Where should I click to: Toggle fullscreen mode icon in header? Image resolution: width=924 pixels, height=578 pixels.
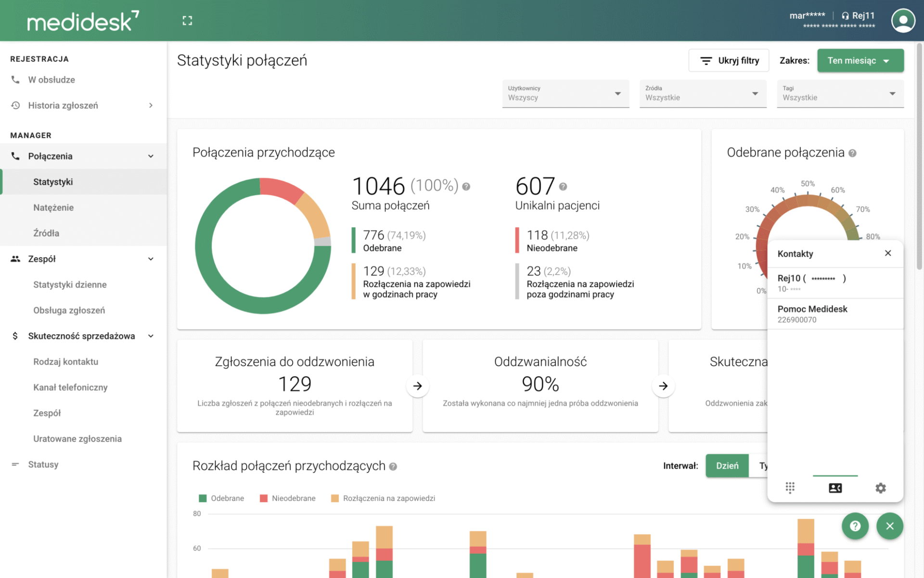tap(187, 21)
